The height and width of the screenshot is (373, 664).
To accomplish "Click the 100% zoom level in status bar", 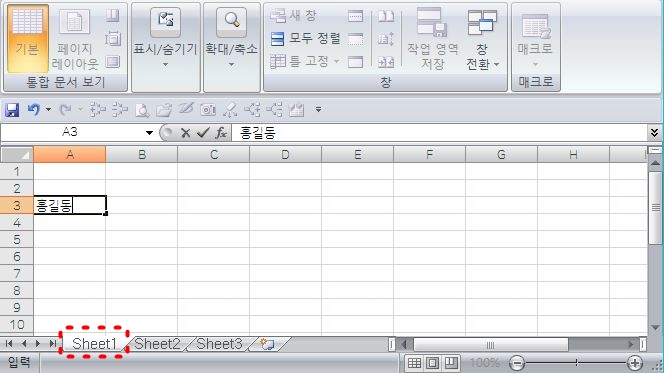I will tap(484, 363).
